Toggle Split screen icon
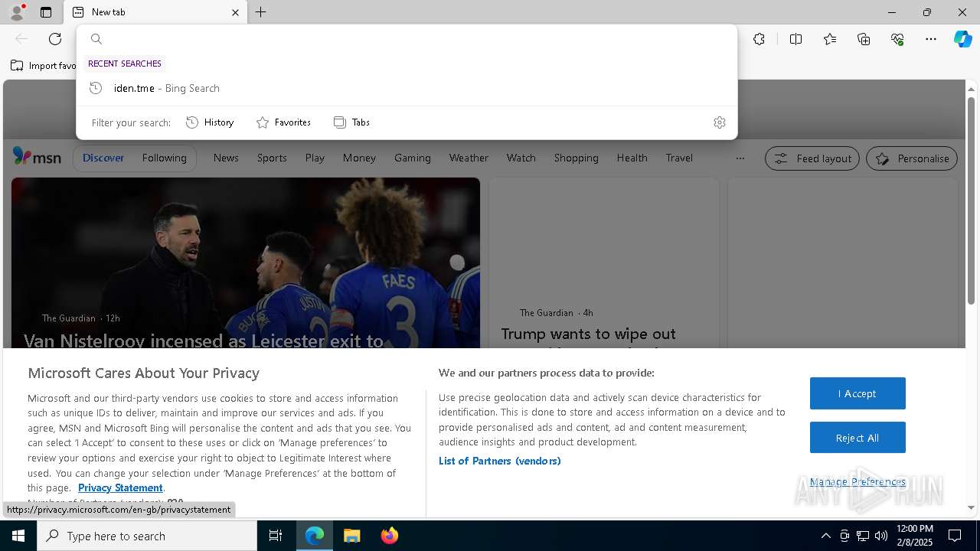The height and width of the screenshot is (551, 980). [795, 39]
